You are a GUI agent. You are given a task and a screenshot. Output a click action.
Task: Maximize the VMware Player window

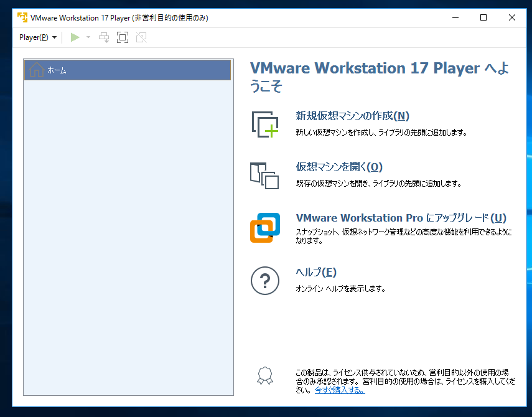(x=483, y=17)
